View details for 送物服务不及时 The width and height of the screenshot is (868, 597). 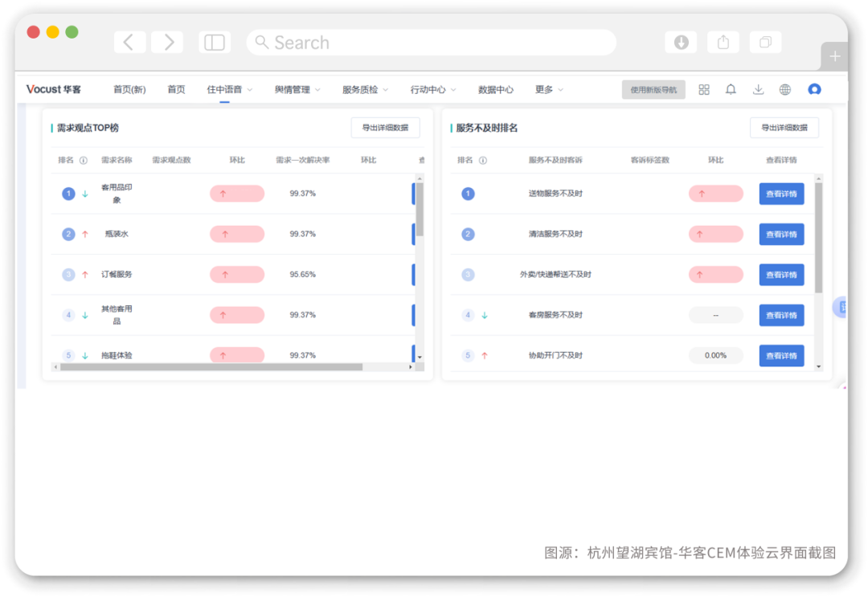(x=781, y=194)
